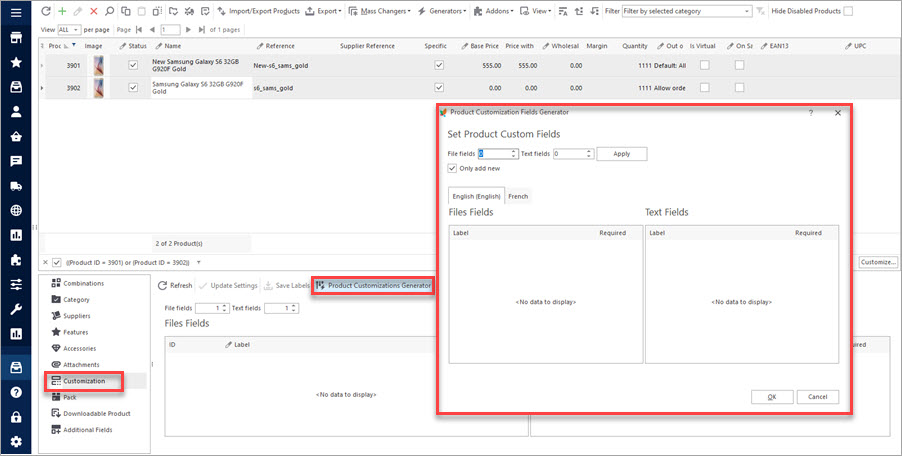Open the store icon in left sidebar
The height and width of the screenshot is (456, 902).
[16, 37]
